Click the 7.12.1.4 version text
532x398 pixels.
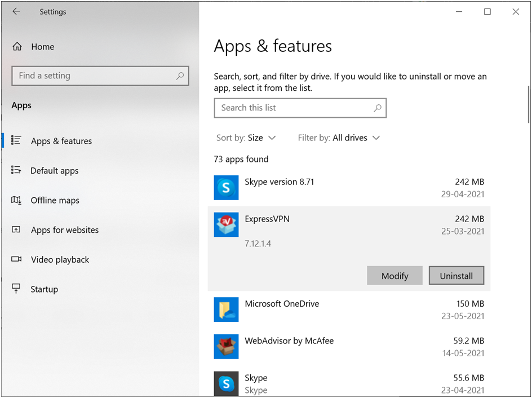[x=258, y=244]
